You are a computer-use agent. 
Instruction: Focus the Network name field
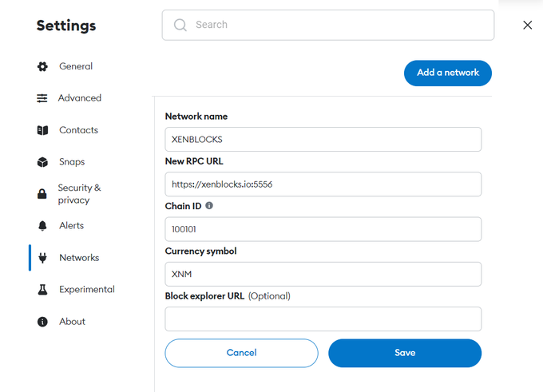[x=323, y=139]
